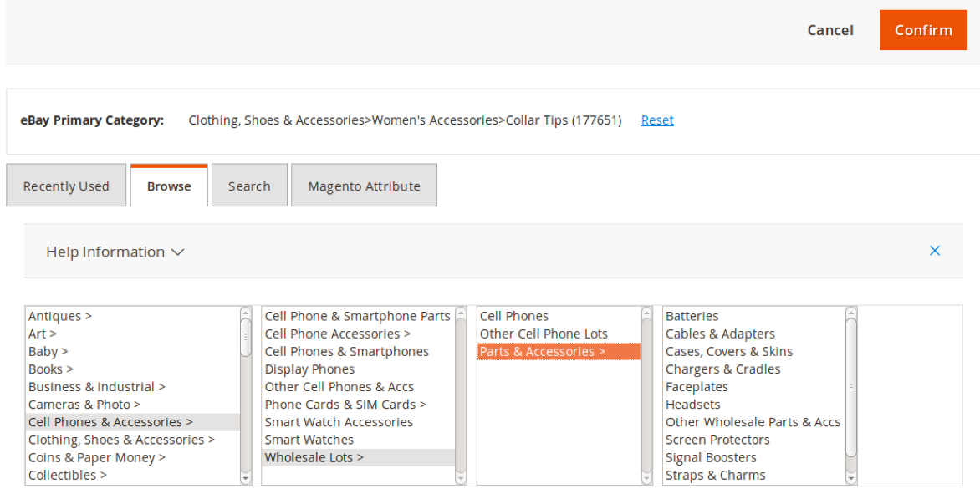Open the Search tab
The image size is (980, 499).
[x=249, y=186]
